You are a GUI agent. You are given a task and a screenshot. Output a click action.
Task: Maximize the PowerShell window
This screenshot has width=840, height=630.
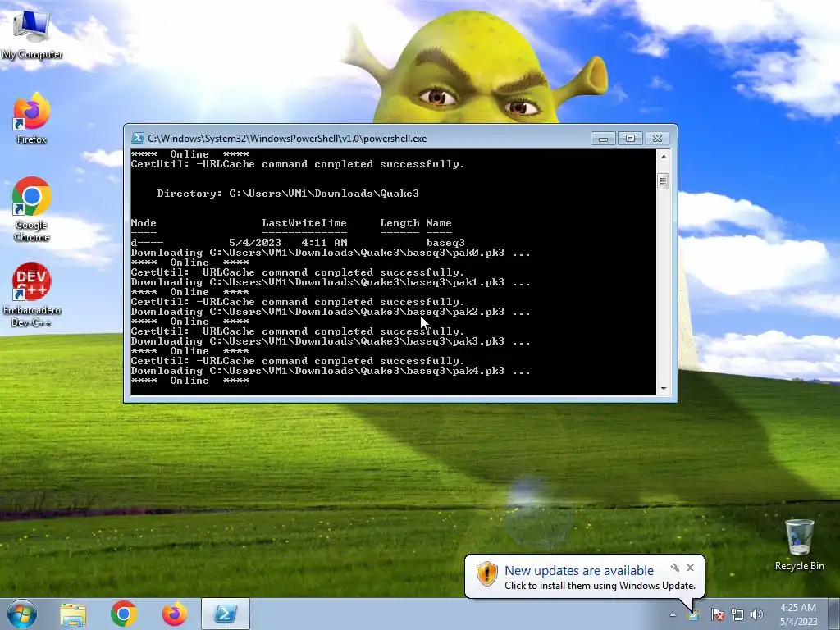630,138
